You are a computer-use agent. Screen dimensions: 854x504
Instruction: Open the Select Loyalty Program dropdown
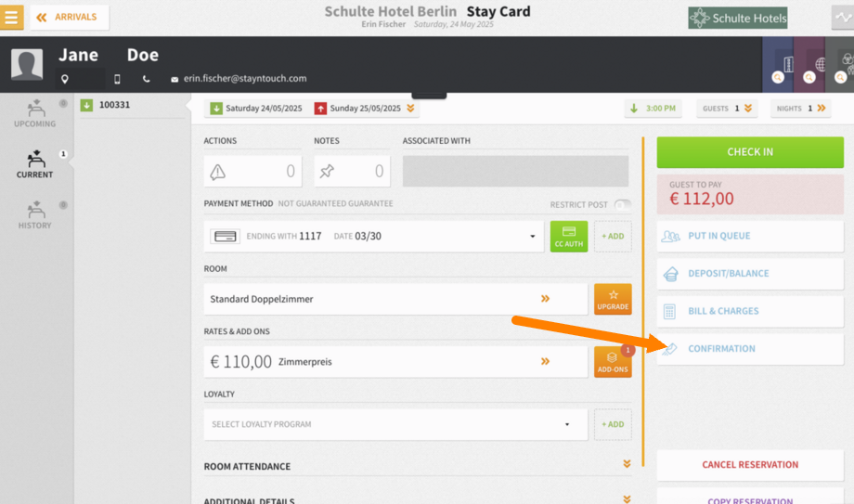tap(395, 424)
